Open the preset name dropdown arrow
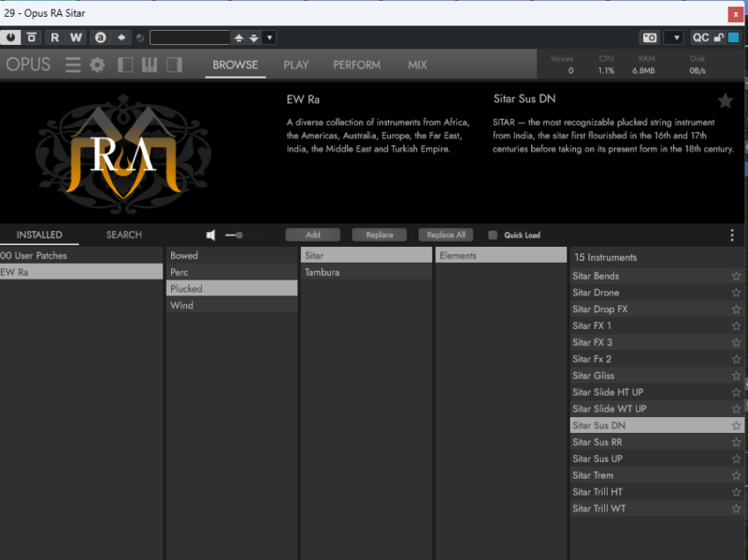Viewport: 748px width, 560px height. click(270, 37)
